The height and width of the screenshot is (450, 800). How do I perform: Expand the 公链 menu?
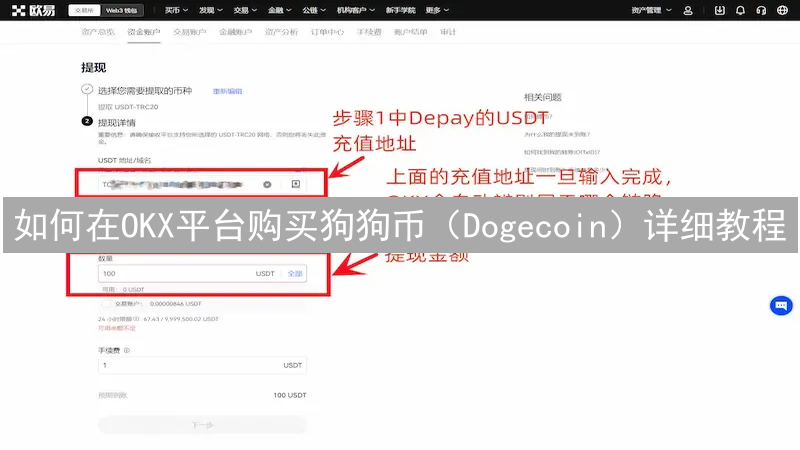coord(314,10)
